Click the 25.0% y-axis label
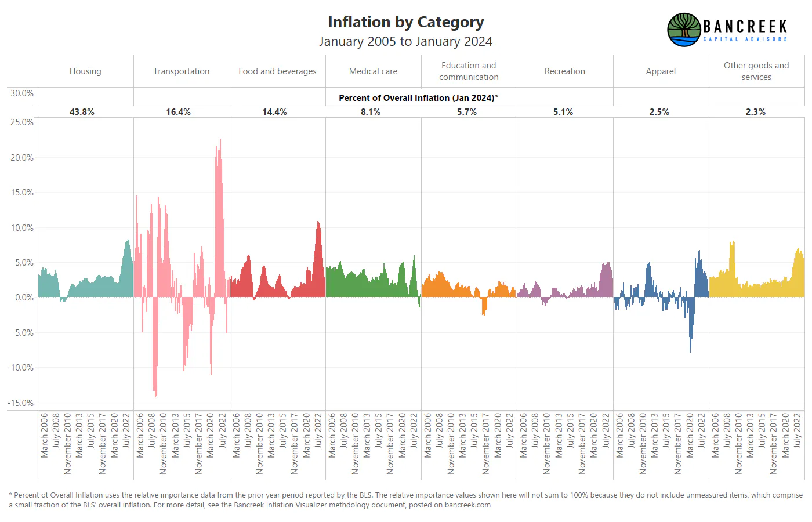Screen dimensions: 812x522 [22, 122]
